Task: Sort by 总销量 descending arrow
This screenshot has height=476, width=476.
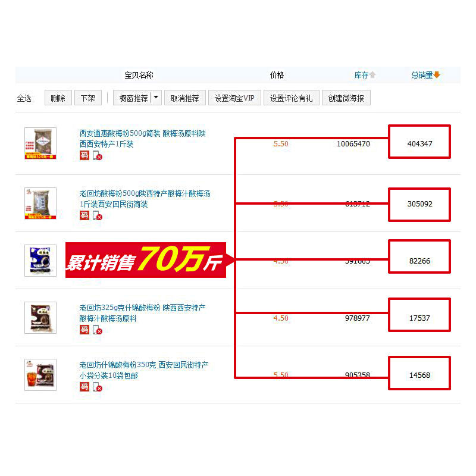Action: point(437,75)
